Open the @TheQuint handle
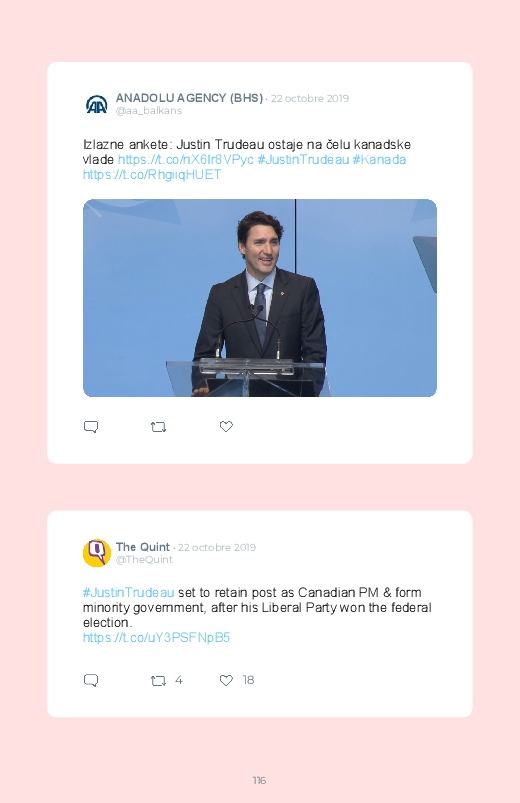 click(x=144, y=560)
